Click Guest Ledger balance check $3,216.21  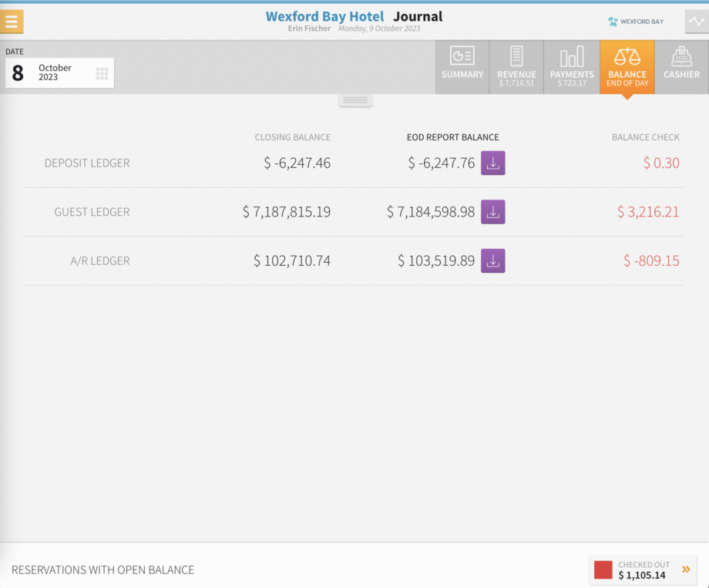click(x=648, y=212)
